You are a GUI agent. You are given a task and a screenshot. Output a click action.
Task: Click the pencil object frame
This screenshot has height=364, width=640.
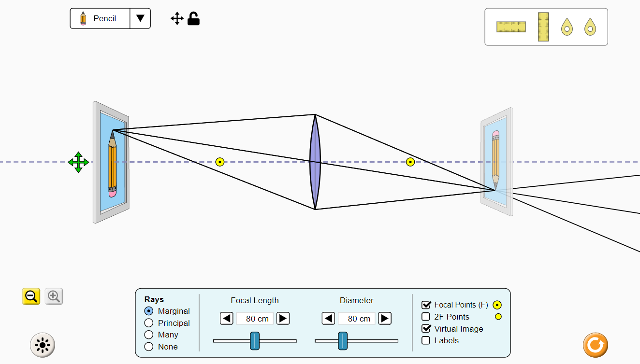pos(111,162)
